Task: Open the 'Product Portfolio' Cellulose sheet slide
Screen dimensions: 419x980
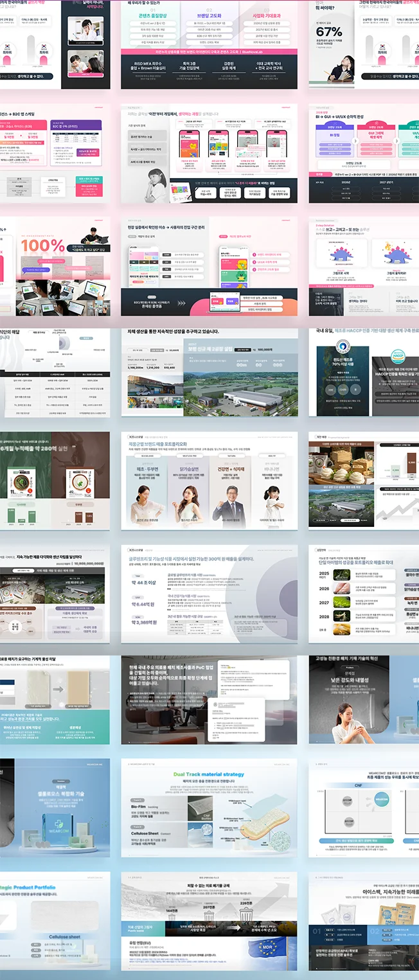Action: pyautogui.click(x=55, y=922)
